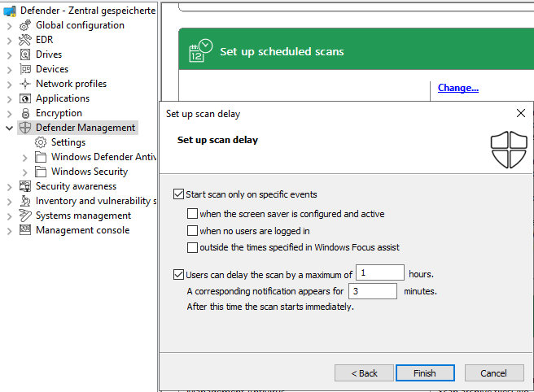Click the Global configuration gears icon
Screen dimensions: 534x392
(25, 25)
